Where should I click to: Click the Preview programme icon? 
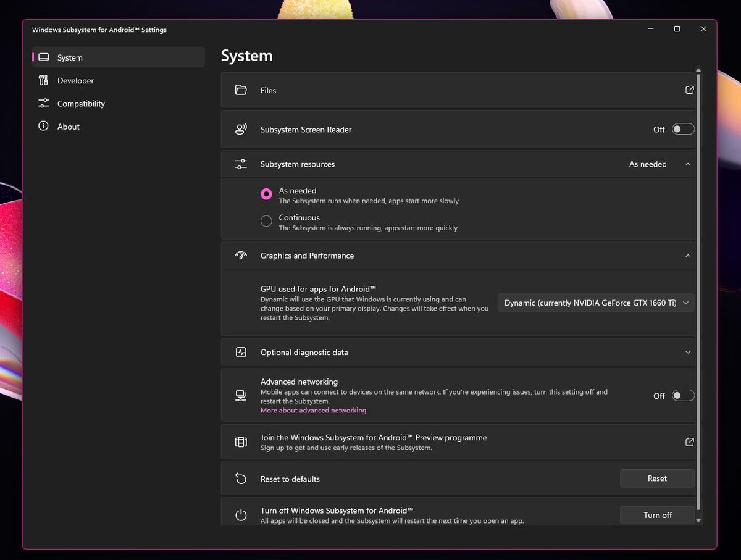point(241,441)
